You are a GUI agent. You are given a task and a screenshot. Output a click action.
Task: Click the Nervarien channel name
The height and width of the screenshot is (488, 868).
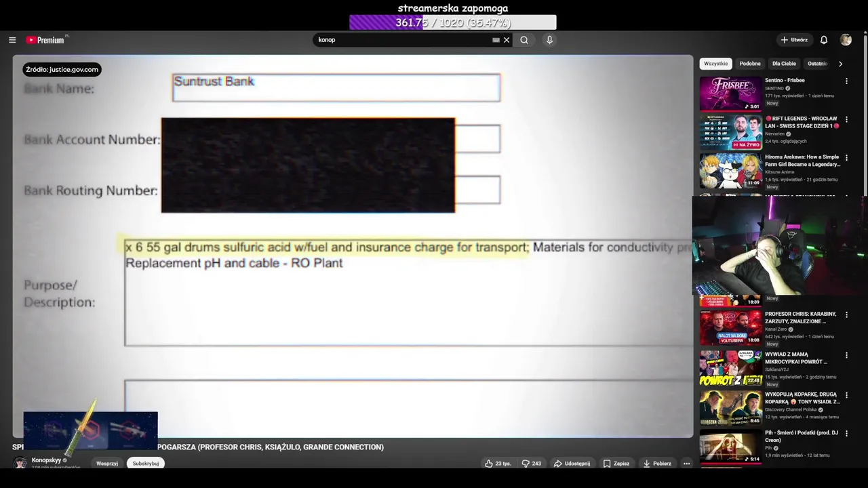coord(775,134)
